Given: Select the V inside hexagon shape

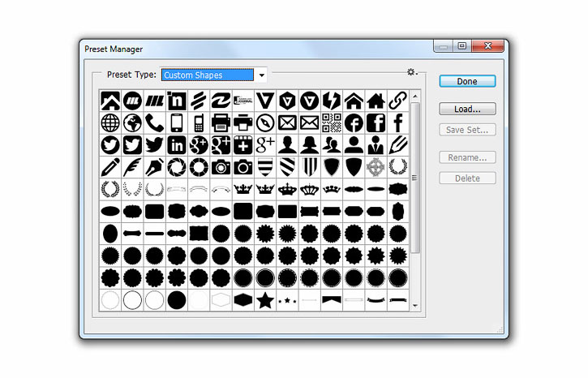Looking at the screenshot, I should 287,101.
